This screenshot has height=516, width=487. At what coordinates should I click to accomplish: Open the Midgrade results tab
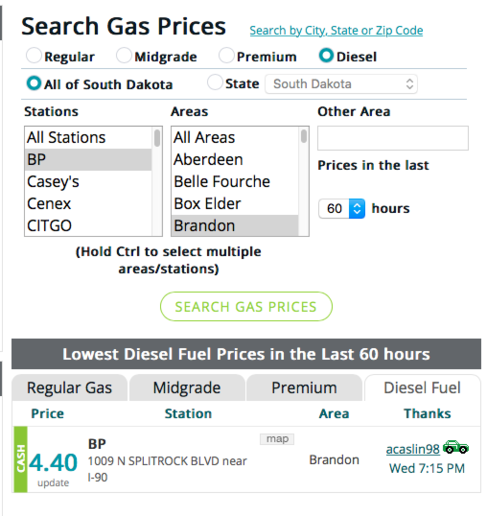187,388
